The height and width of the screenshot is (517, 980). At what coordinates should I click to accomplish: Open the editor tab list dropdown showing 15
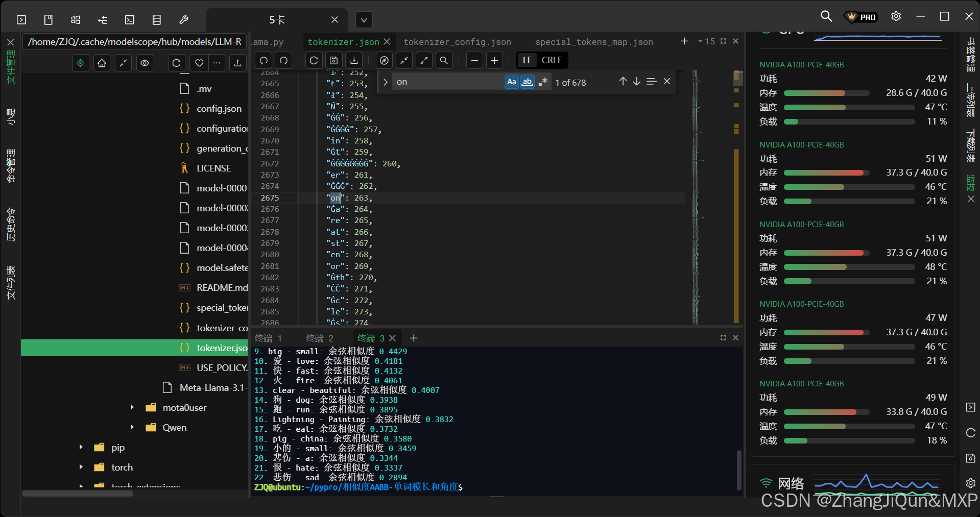(x=707, y=41)
